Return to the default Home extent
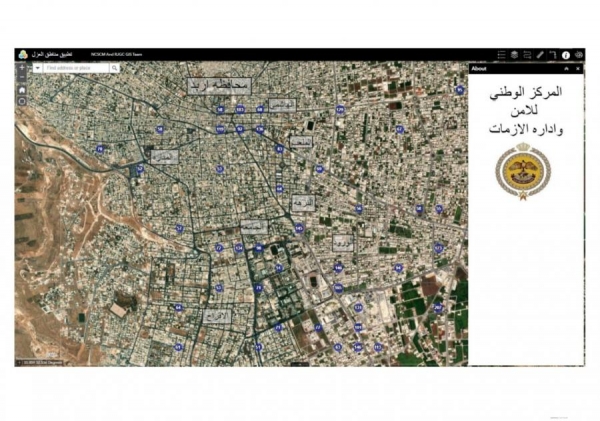Image resolution: width=600 pixels, height=421 pixels. [x=22, y=89]
